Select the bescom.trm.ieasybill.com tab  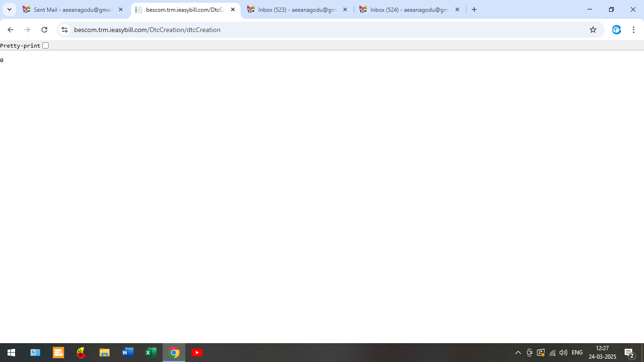[x=185, y=9]
